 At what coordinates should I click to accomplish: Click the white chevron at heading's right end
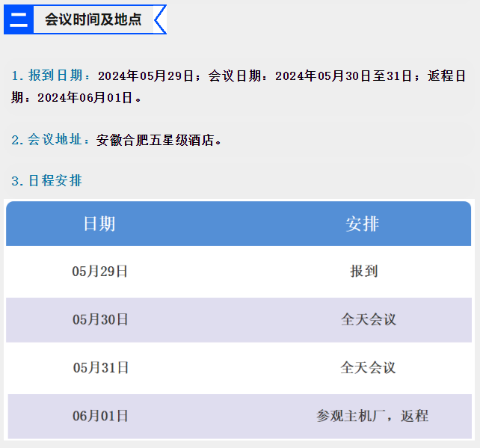[160, 19]
